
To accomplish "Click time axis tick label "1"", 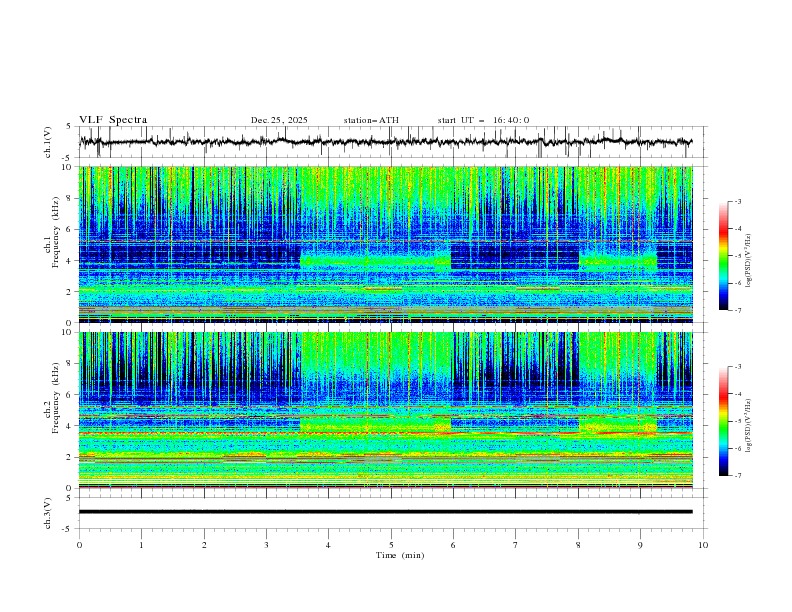I will click(141, 545).
